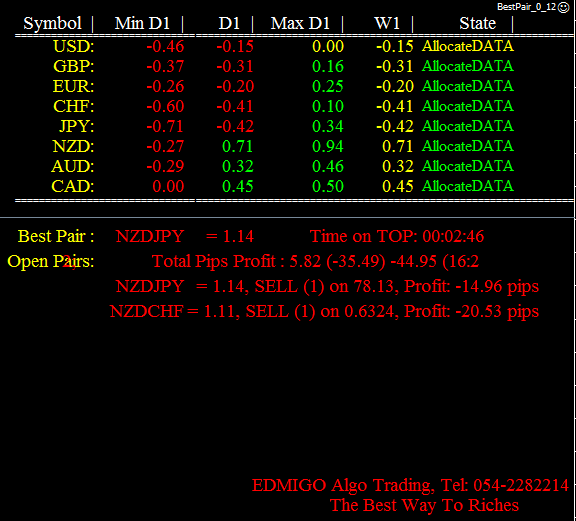Click the NZD Min D1 value -0.27
This screenshot has height=521, width=576.
pyautogui.click(x=165, y=146)
